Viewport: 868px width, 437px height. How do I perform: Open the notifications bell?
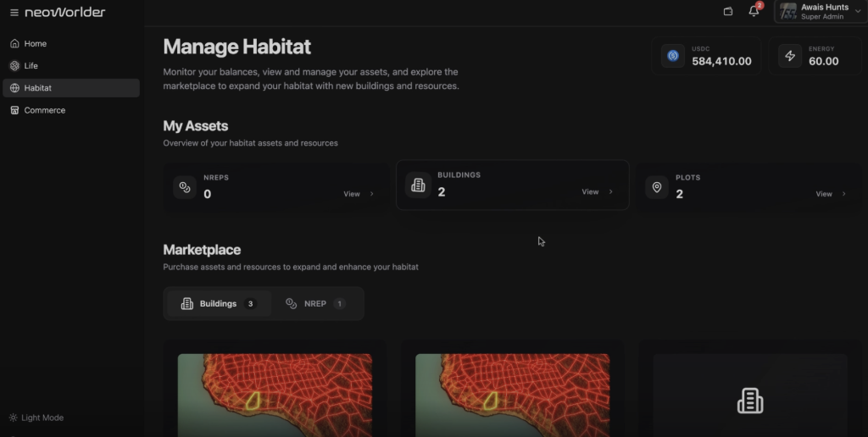[754, 11]
